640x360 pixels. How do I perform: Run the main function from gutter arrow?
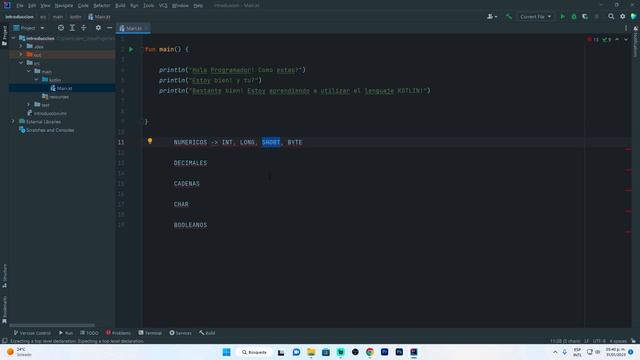tap(131, 49)
